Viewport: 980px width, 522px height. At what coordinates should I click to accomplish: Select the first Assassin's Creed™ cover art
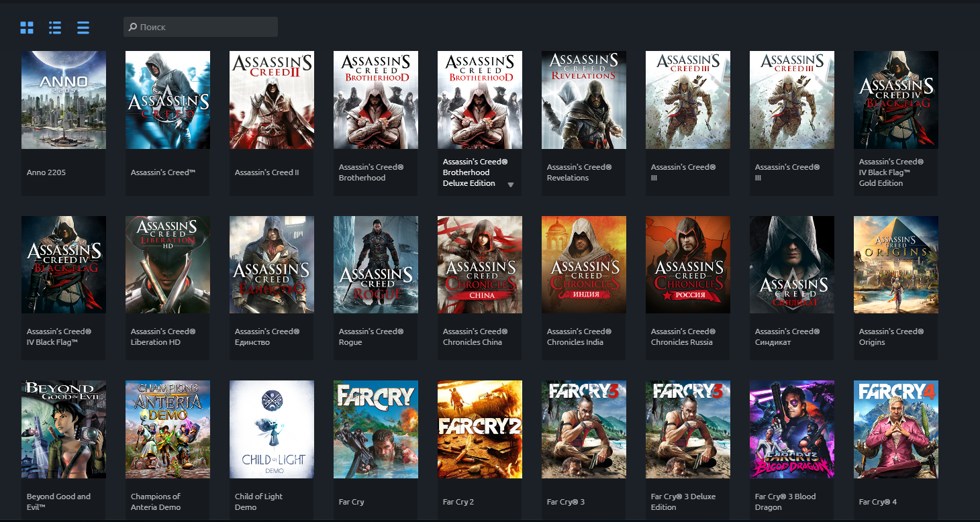[168, 100]
